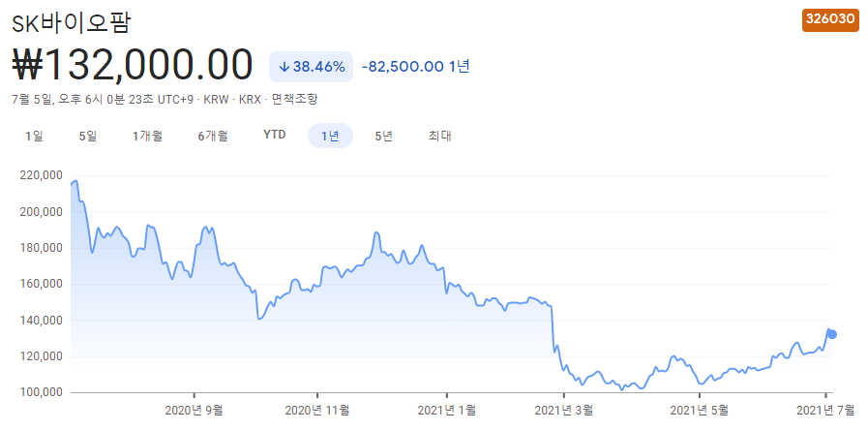The width and height of the screenshot is (868, 430).
Task: Select the 1개월 range tab
Action: [147, 136]
